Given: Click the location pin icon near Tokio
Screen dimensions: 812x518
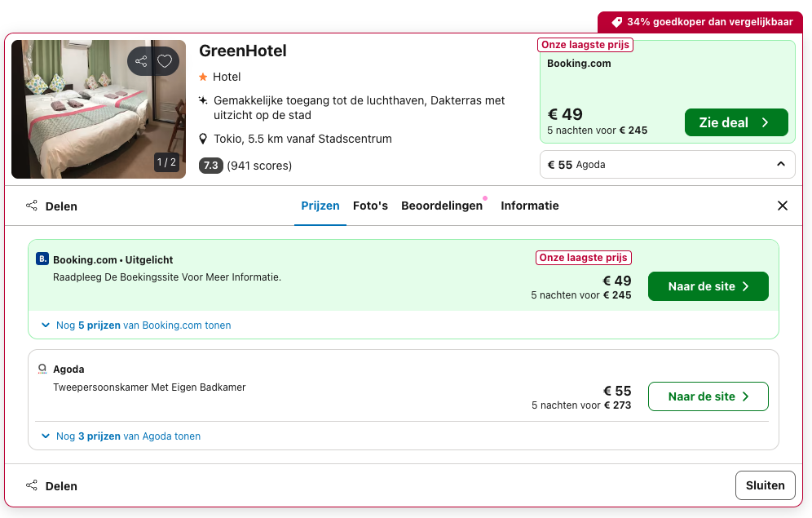Looking at the screenshot, I should click(203, 139).
